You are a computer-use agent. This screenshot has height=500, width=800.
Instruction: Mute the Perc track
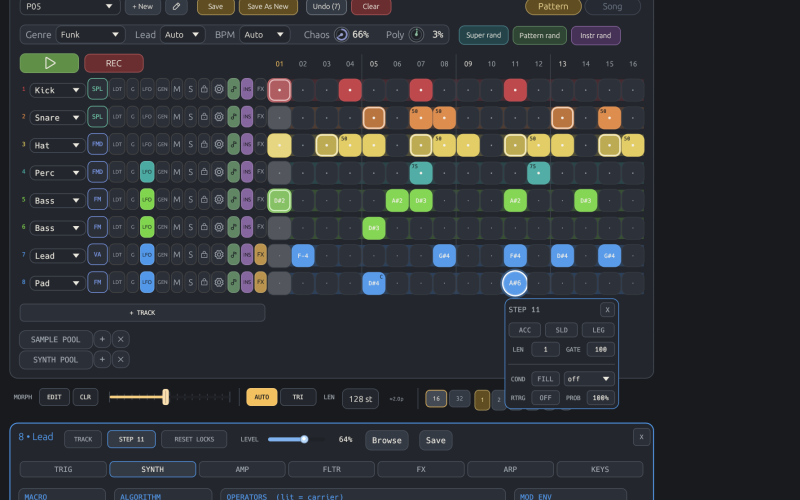pyautogui.click(x=177, y=172)
